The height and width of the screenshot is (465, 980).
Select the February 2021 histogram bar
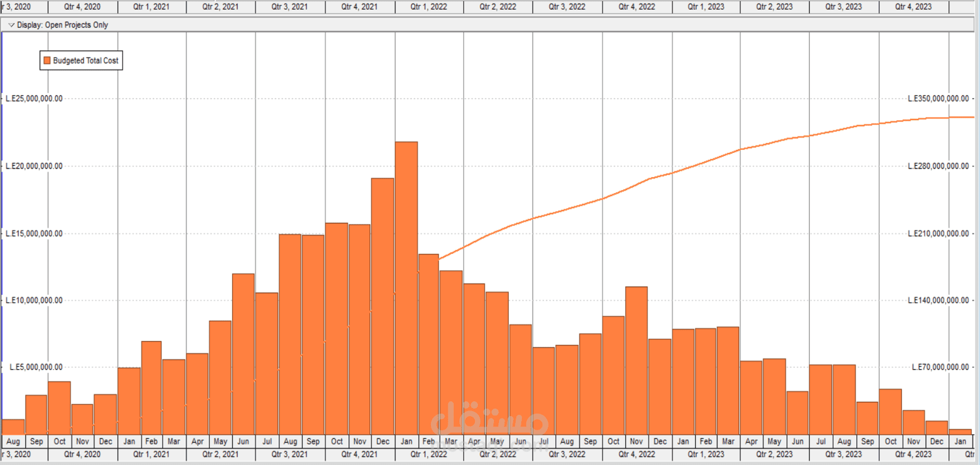pos(151,388)
